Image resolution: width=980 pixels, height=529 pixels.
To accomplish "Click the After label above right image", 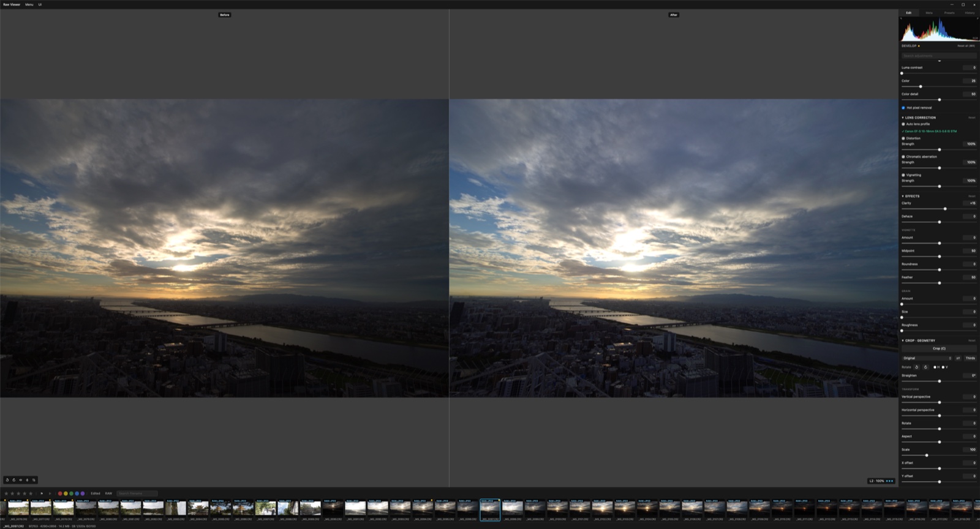I will point(674,15).
